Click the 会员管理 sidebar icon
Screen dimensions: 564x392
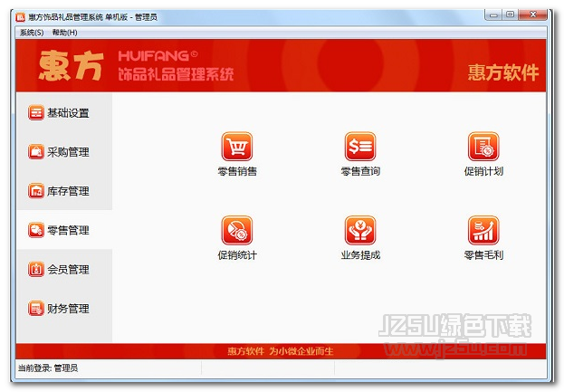click(x=36, y=269)
